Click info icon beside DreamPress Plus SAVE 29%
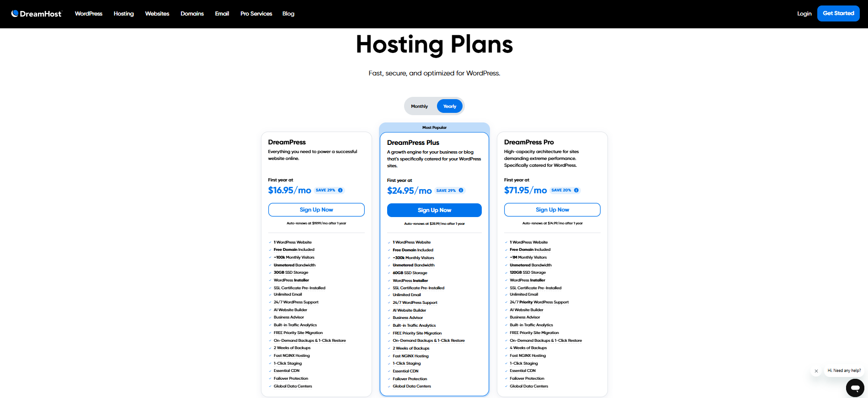 [x=461, y=191]
